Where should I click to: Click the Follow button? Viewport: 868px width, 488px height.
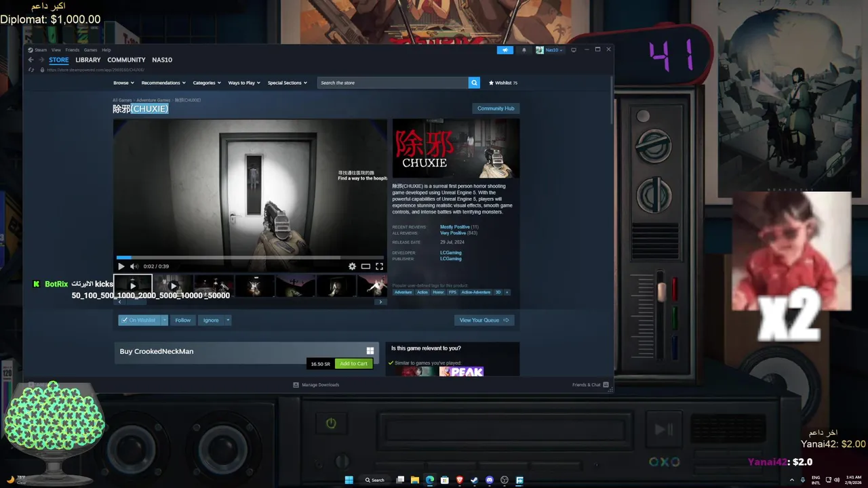183,320
